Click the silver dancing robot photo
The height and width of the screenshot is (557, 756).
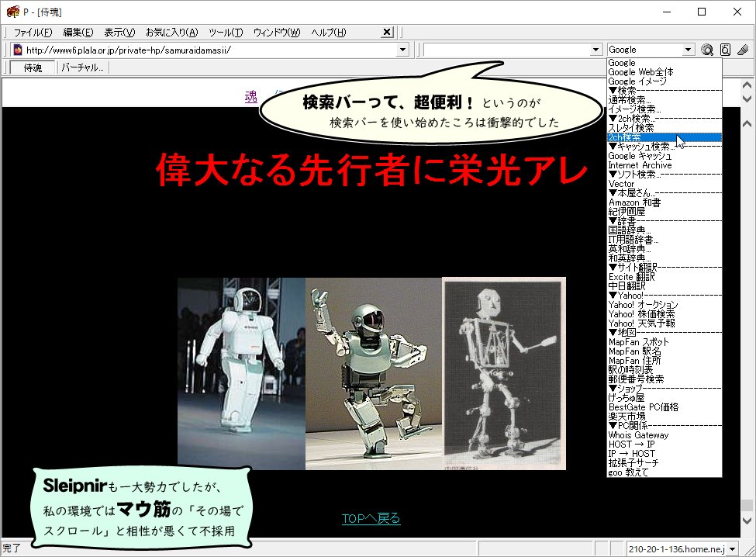(x=374, y=374)
